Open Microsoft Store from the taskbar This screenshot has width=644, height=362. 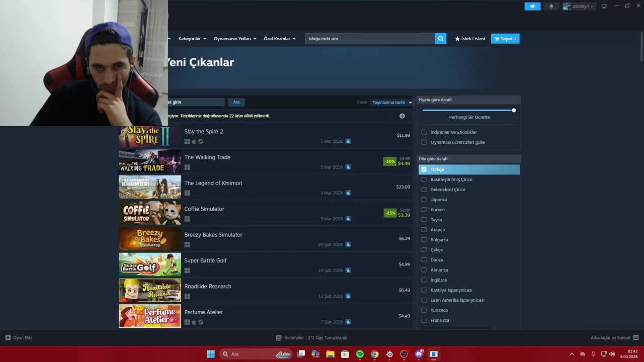click(345, 354)
